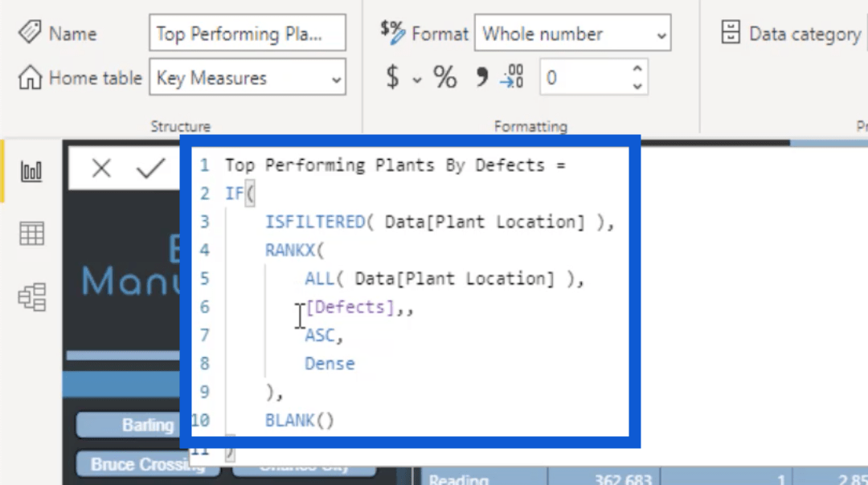Increase decimal places with up arrow
Viewport: 868px width, 485px height.
click(637, 68)
